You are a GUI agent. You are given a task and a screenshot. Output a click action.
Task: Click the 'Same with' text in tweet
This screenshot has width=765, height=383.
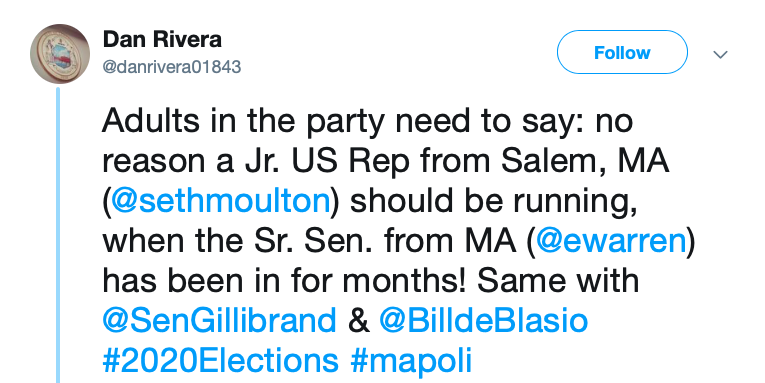(558, 280)
